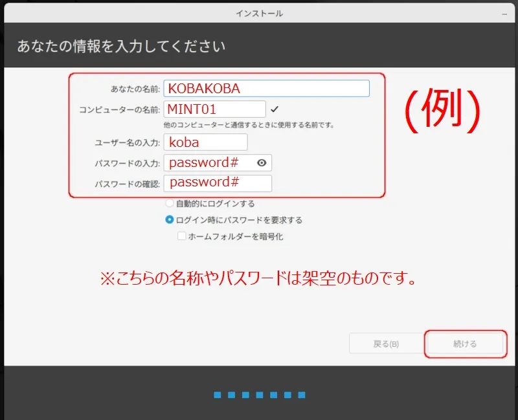Screen dimensions: 518x420
Task: Enable the ホームフォルダーを暗号化 checkbox
Action: (182, 237)
